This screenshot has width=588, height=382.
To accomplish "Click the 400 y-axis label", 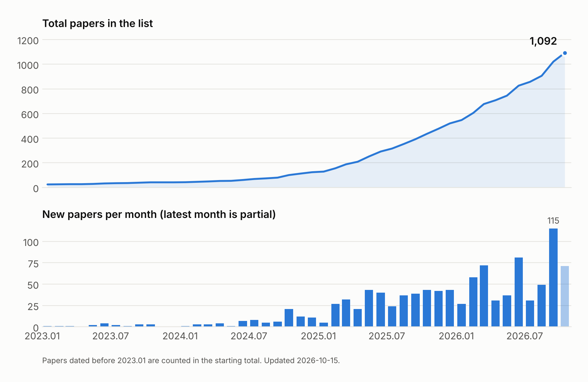I will click(x=30, y=139).
